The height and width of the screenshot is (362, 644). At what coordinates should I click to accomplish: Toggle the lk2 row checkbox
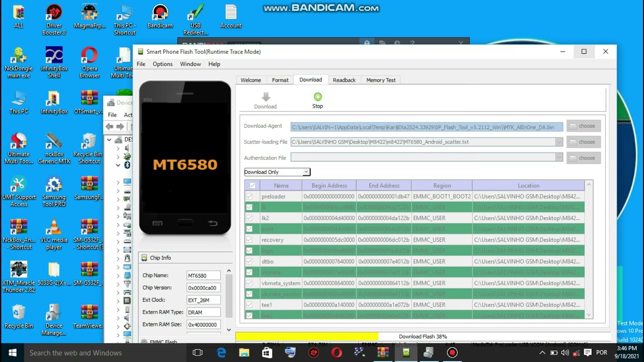click(x=249, y=218)
